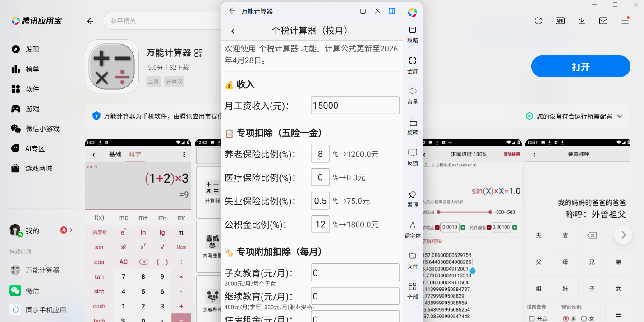Check 开启 reverse lookup box in 亲戚称呼 screenshot
644x322 pixels.
click(532, 318)
